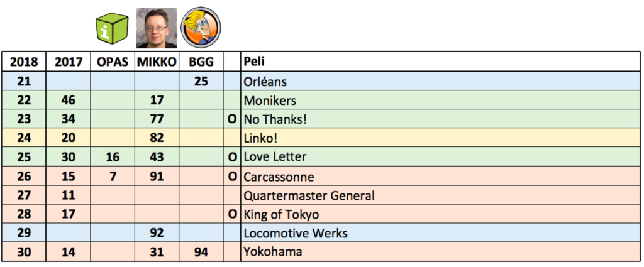Click the O marker beside King of Tokyo
Screen dimensions: 644x267
click(x=232, y=214)
